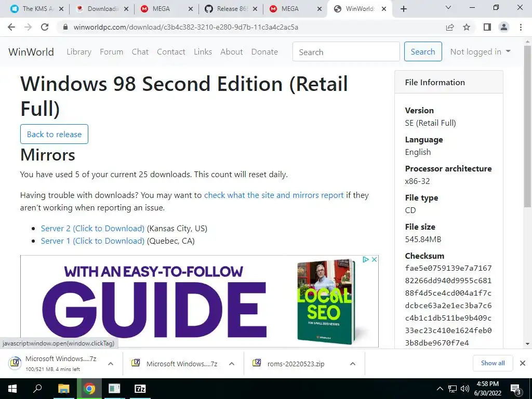Open the Forum nav item

(x=111, y=52)
